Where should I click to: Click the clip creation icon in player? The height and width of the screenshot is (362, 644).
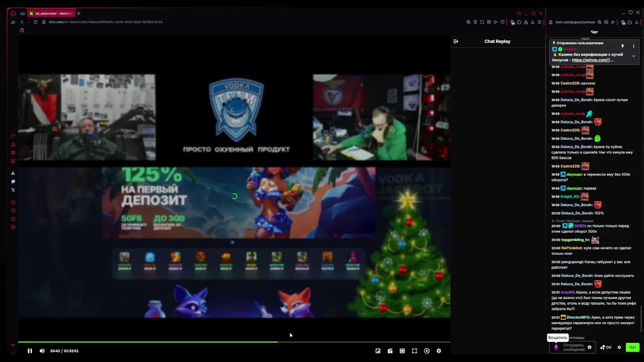tap(390, 351)
